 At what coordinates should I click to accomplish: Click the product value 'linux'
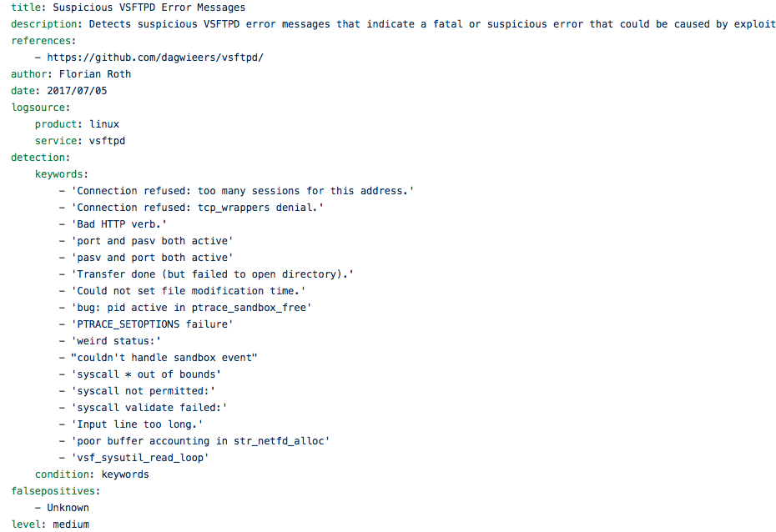104,124
